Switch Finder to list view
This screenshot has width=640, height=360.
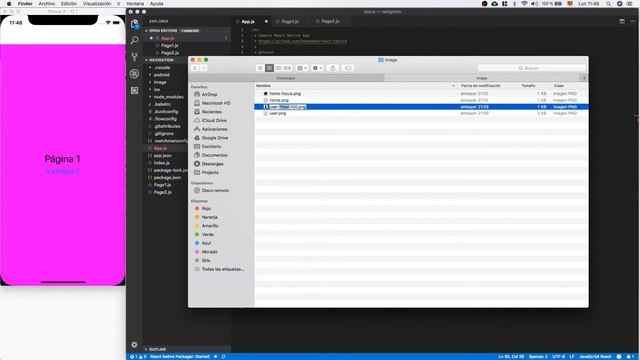[x=269, y=68]
